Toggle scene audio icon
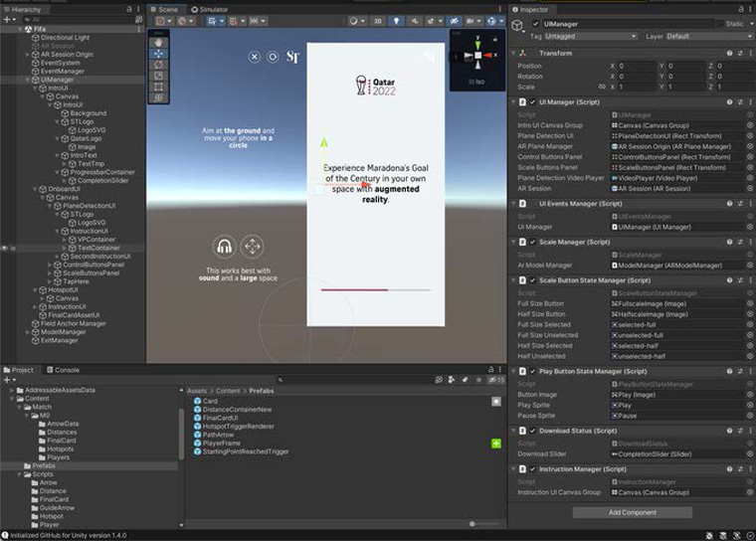756x541 pixels. pos(414,21)
